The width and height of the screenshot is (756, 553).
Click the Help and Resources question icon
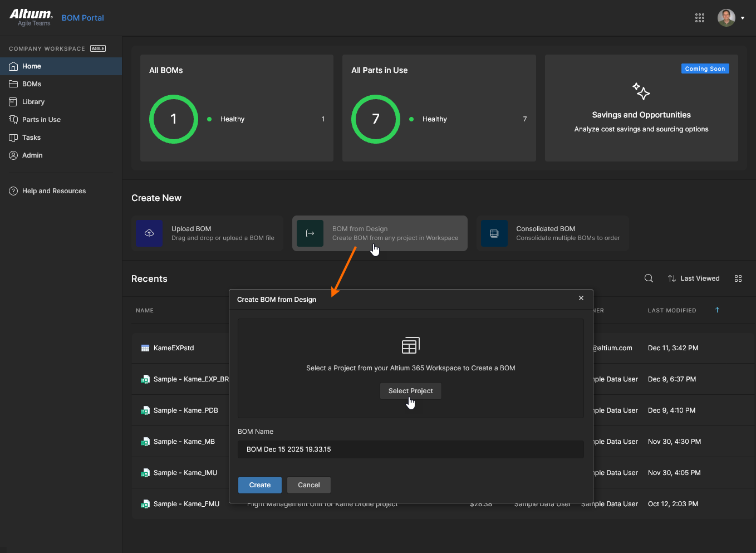pyautogui.click(x=13, y=191)
